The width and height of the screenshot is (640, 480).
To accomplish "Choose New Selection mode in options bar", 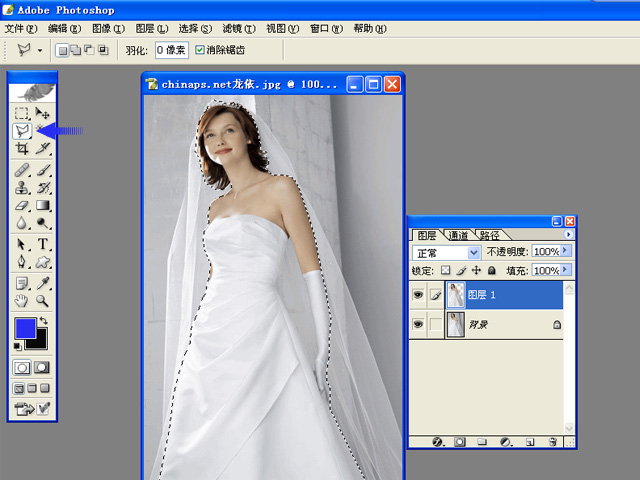I will pyautogui.click(x=62, y=50).
